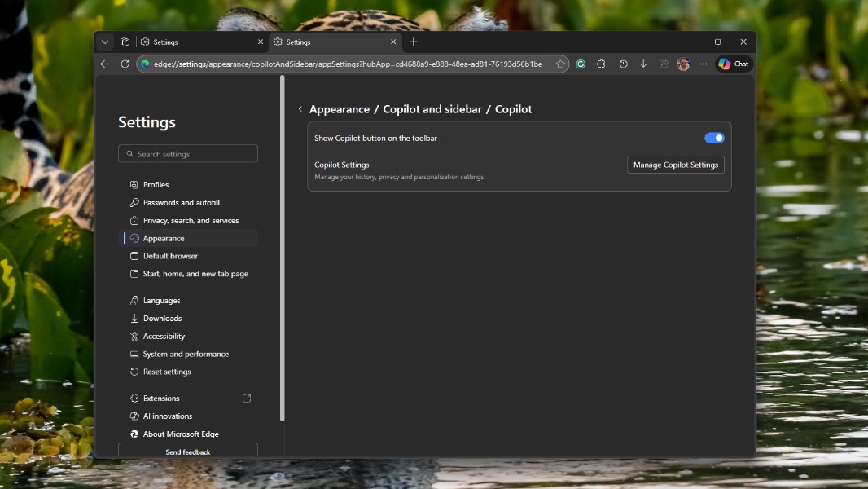The image size is (868, 489).
Task: Open the Settings and more ellipsis menu
Action: click(x=704, y=64)
